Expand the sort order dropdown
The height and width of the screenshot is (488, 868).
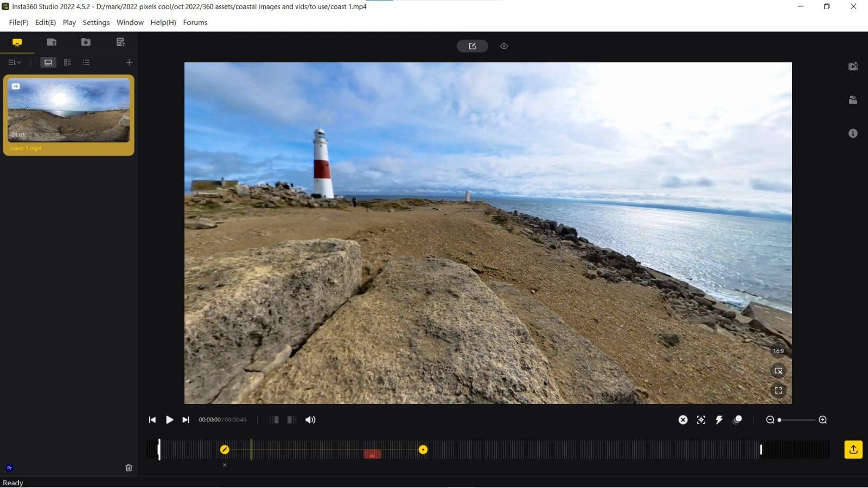(15, 62)
